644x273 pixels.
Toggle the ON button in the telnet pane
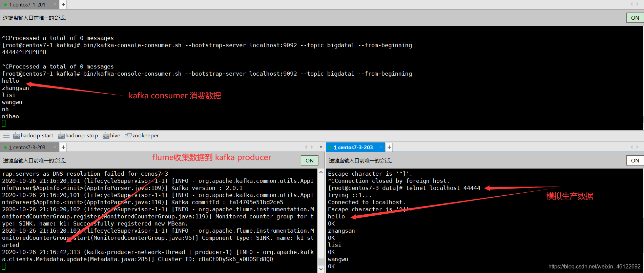(x=635, y=161)
